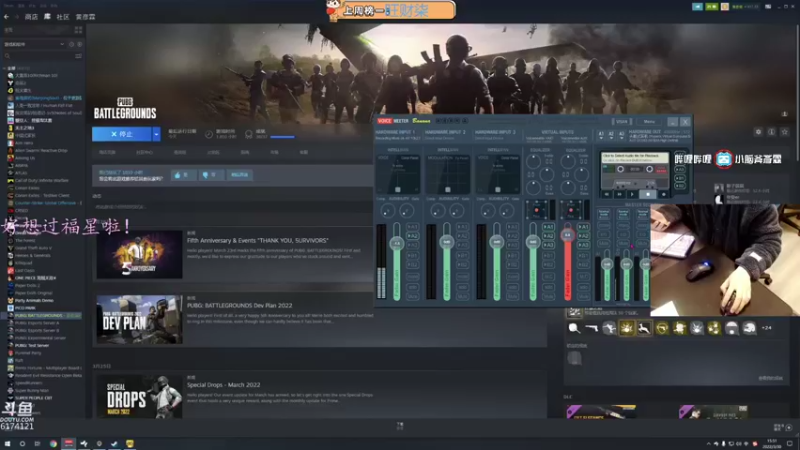Open Special Drops March 2022 news title
This screenshot has width=800, height=450.
223,385
